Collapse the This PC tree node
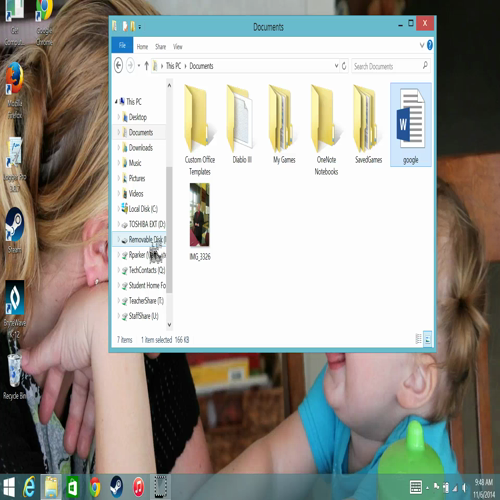Image resolution: width=500 pixels, height=500 pixels. (116, 101)
